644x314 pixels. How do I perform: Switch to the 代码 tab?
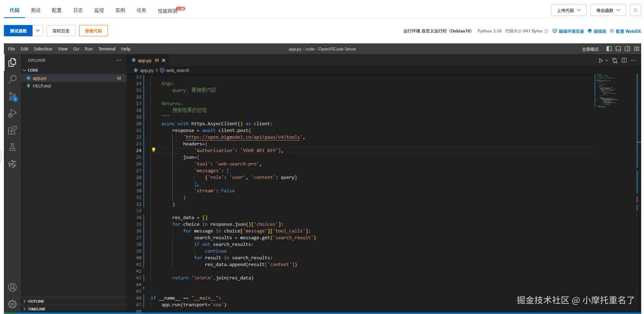(14, 10)
